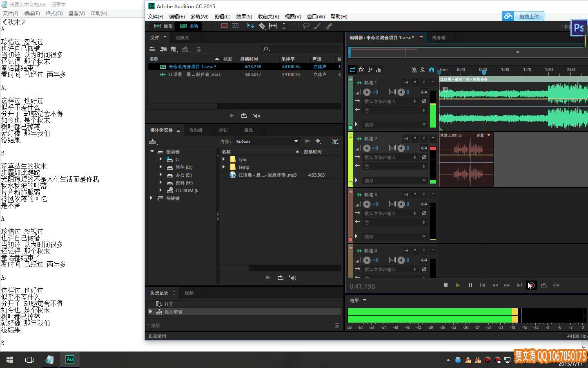Expand drive C: in tree
The width and height of the screenshot is (588, 368).
click(x=160, y=159)
